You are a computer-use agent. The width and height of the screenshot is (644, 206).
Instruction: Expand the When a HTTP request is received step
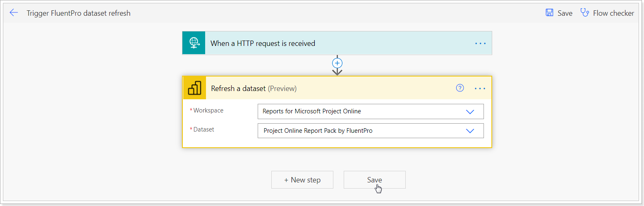[x=337, y=43]
